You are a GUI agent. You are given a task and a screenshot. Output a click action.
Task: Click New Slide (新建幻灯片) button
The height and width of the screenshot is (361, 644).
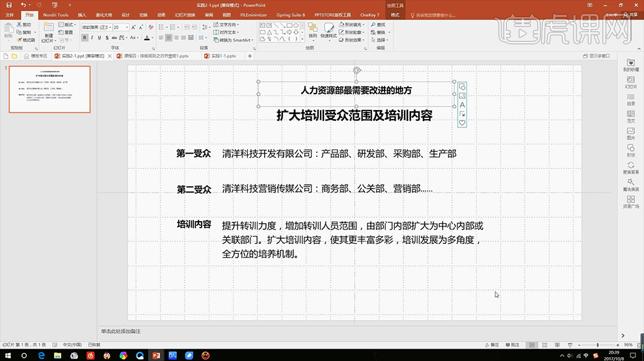coord(49,33)
